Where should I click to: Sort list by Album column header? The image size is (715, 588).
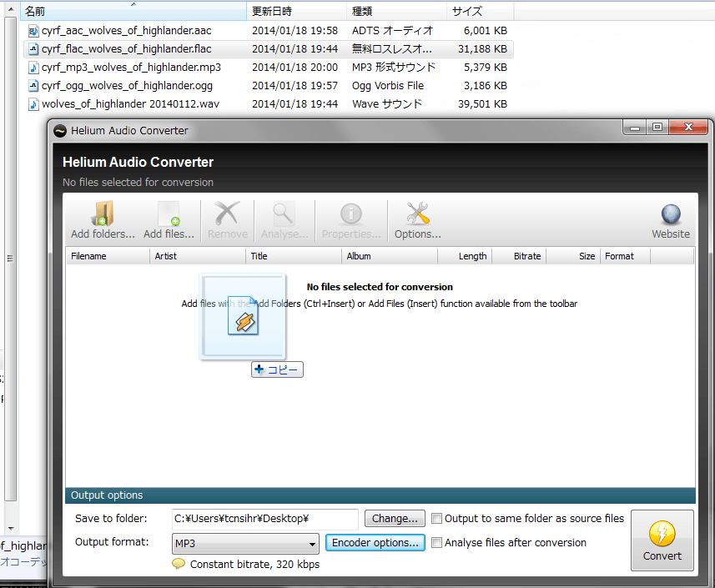(390, 256)
